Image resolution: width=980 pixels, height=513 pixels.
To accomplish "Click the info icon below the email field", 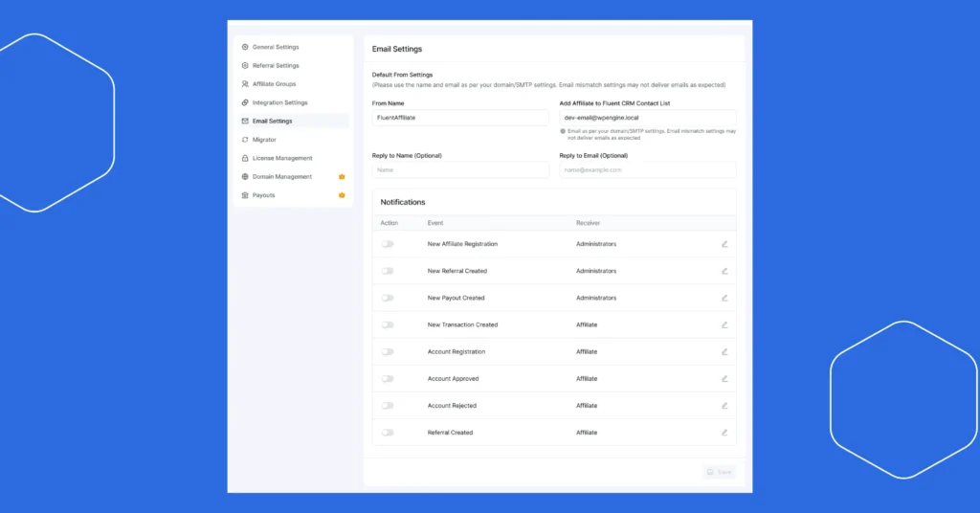I will 563,131.
